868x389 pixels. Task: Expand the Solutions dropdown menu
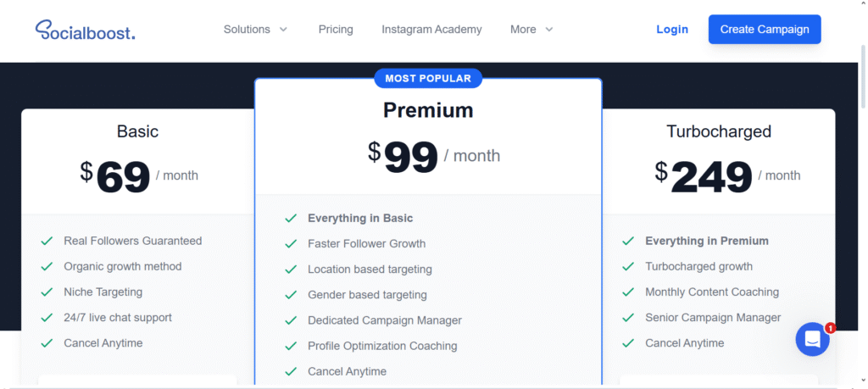pyautogui.click(x=255, y=30)
